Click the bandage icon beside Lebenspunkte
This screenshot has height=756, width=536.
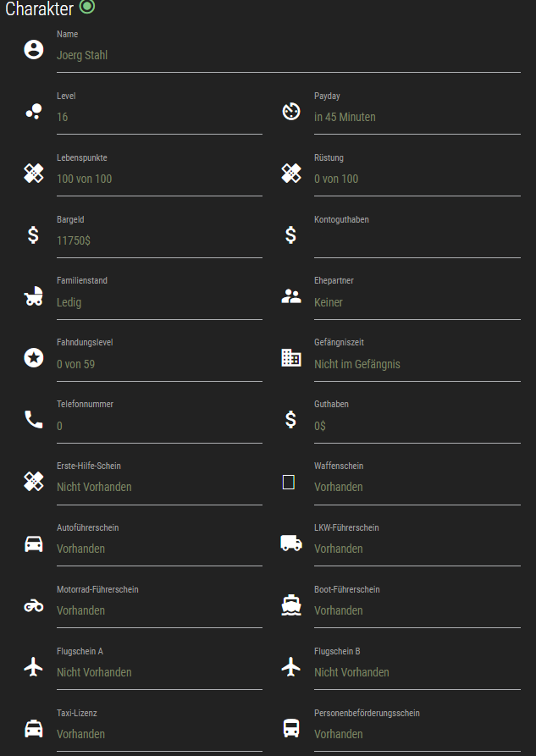click(33, 174)
